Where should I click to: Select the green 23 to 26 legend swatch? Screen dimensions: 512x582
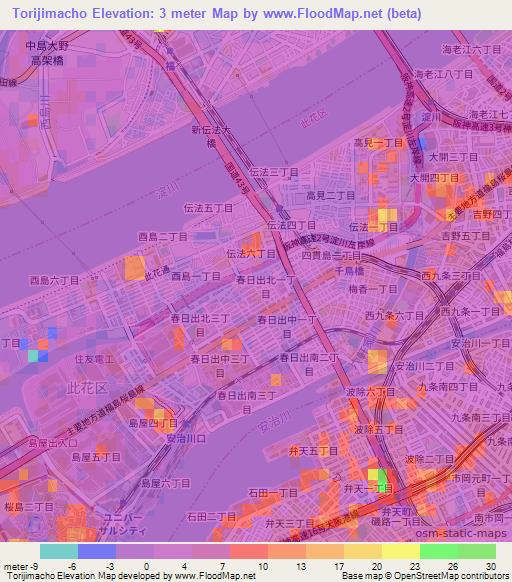tap(439, 551)
